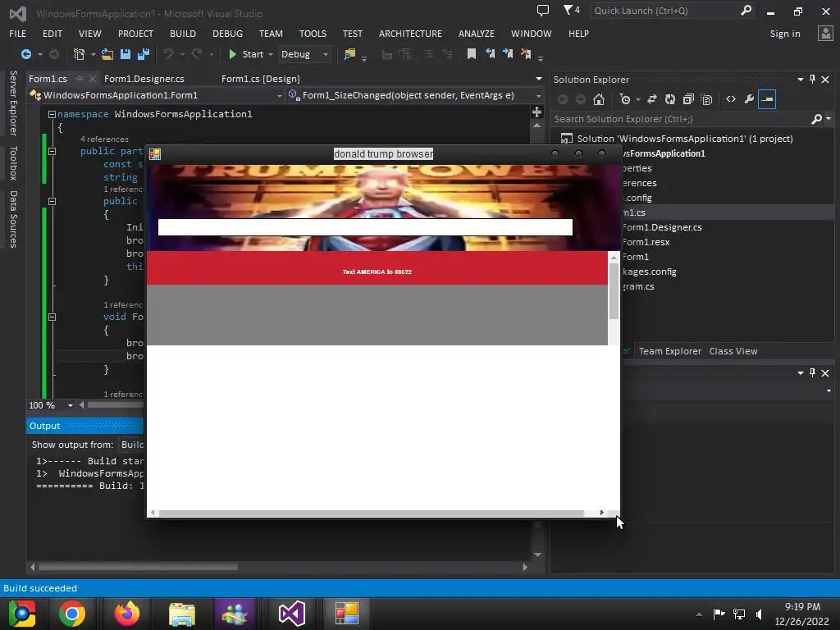Open the ARCHITECTURE menu

pos(410,34)
